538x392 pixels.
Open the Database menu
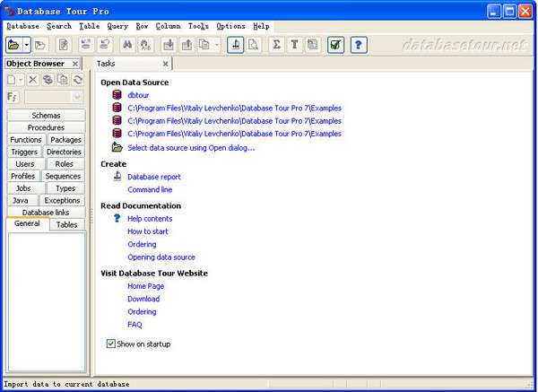[x=22, y=26]
